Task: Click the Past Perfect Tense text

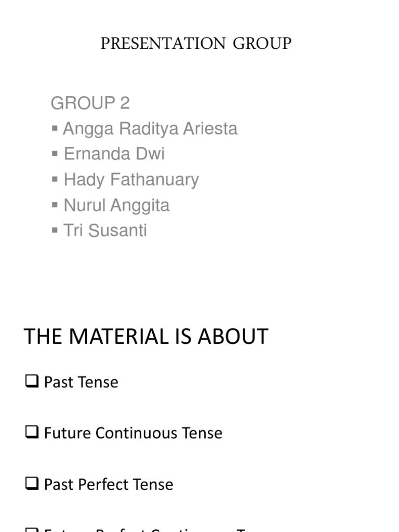Action: tap(109, 484)
